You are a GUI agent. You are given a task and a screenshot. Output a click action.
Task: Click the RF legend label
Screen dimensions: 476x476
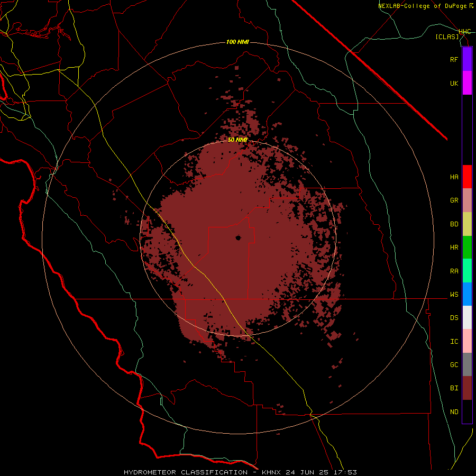click(x=454, y=60)
